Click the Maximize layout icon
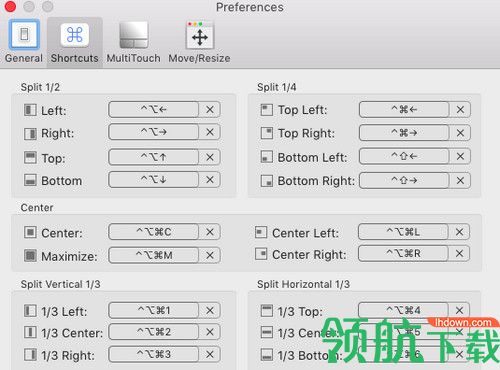The height and width of the screenshot is (370, 500). click(30, 256)
